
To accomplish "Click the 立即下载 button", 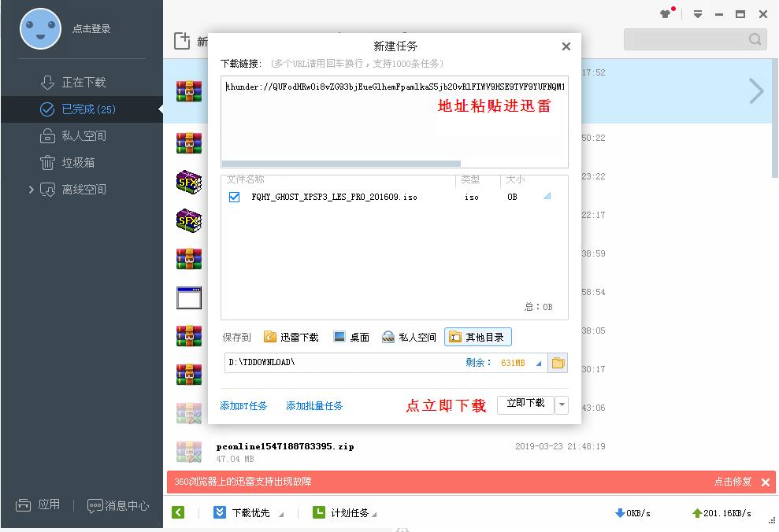I will [525, 404].
